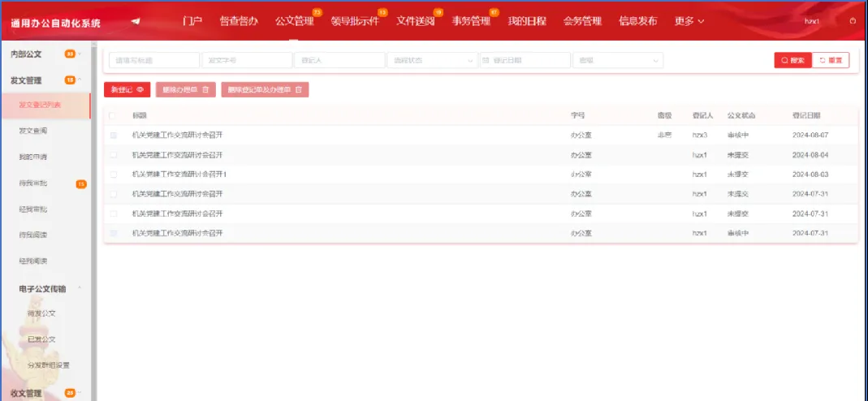Go to 会务管理 in the top navigation
The image size is (868, 401).
[x=582, y=22]
